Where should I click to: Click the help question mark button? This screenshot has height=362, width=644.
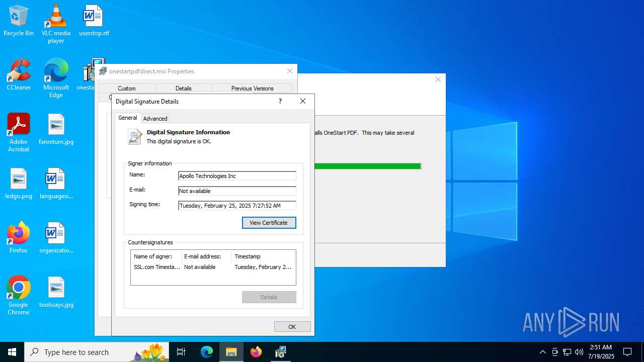(280, 101)
